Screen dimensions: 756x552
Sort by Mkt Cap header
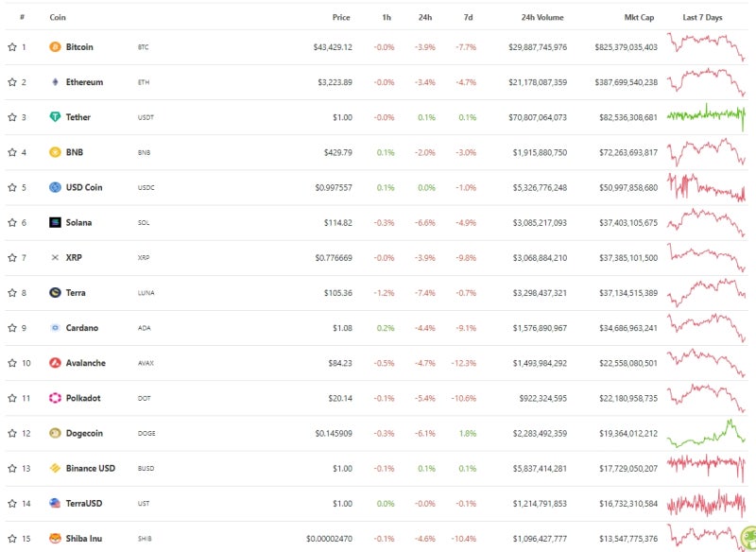[x=639, y=17]
